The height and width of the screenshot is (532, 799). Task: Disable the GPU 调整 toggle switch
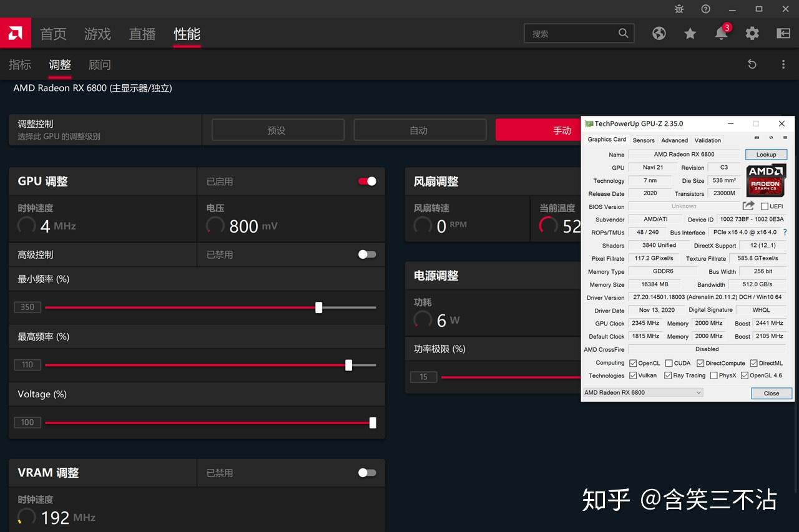tap(367, 181)
